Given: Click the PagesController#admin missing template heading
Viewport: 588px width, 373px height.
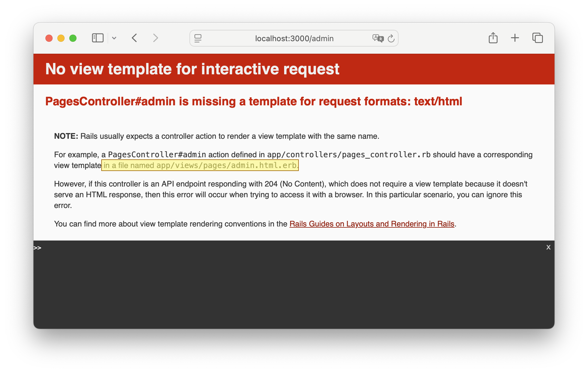Looking at the screenshot, I should pos(253,101).
